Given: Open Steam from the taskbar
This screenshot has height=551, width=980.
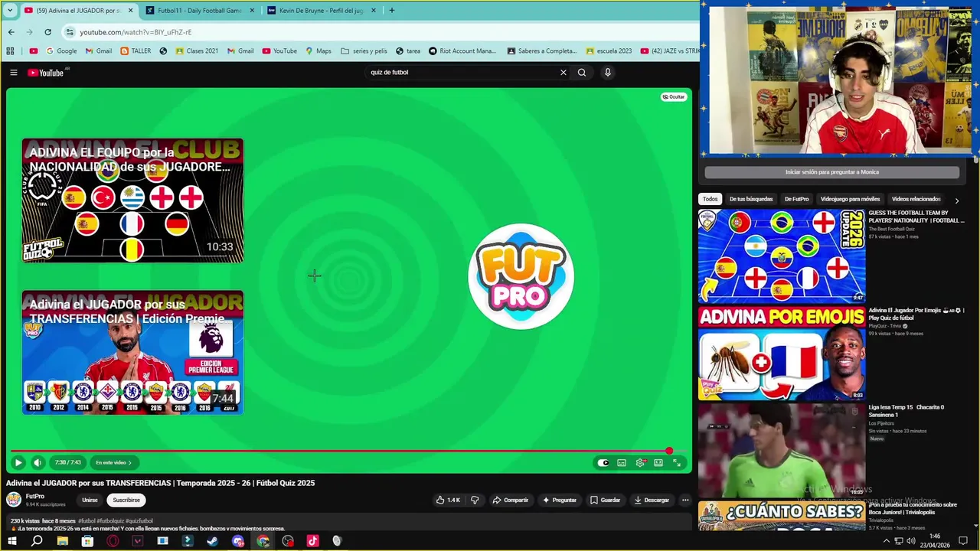Looking at the screenshot, I should click(x=213, y=541).
